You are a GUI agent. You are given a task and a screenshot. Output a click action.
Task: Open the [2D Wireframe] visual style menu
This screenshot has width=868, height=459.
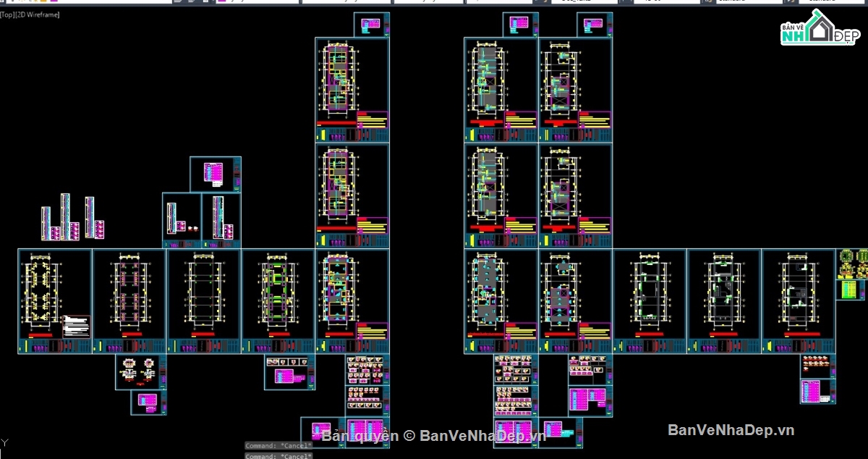click(x=38, y=14)
